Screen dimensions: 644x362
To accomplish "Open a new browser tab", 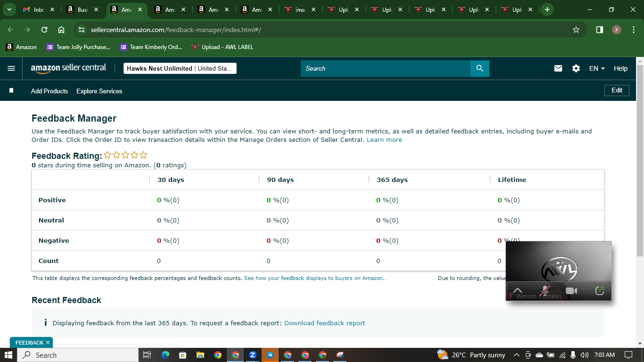I will coord(547,9).
